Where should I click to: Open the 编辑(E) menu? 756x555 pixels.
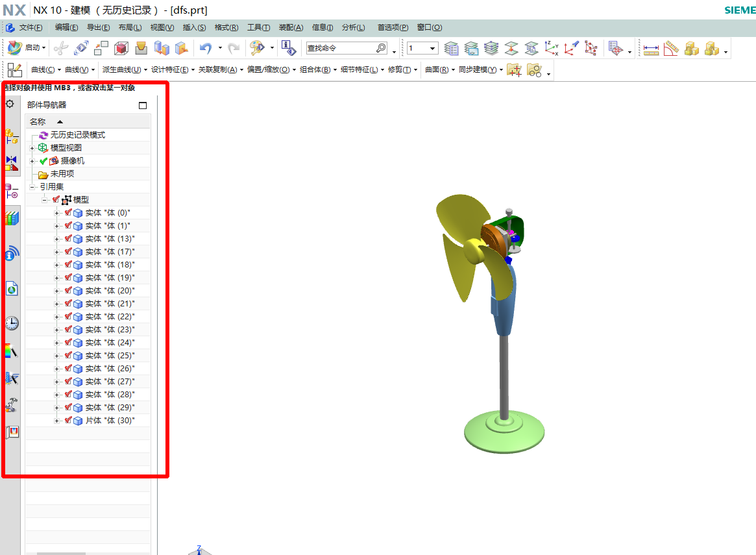[x=67, y=27]
